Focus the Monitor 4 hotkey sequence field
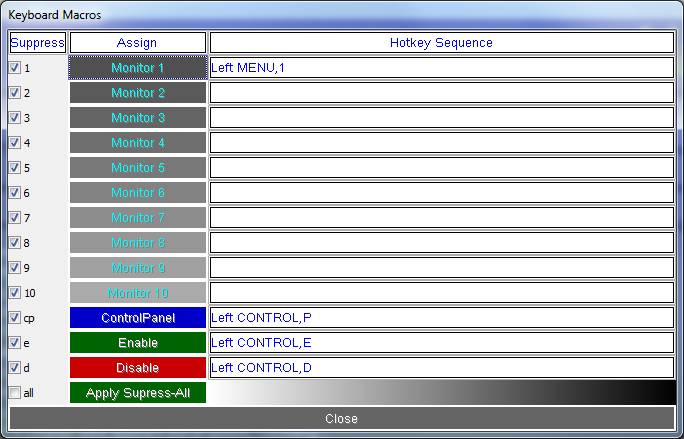684x439 pixels. tap(442, 143)
